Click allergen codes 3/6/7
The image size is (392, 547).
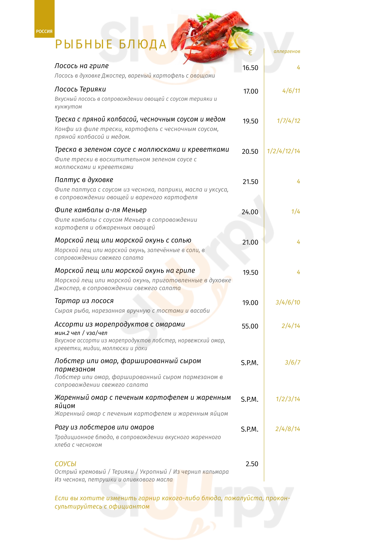(292, 363)
